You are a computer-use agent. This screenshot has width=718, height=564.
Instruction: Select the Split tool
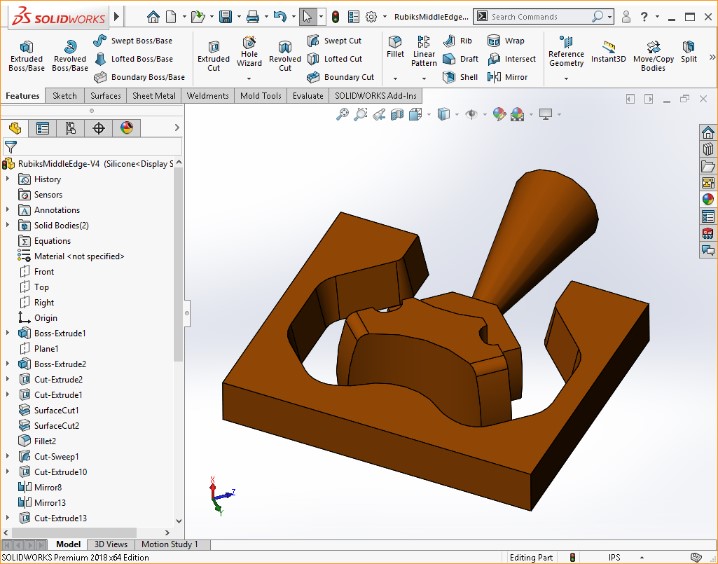(688, 52)
